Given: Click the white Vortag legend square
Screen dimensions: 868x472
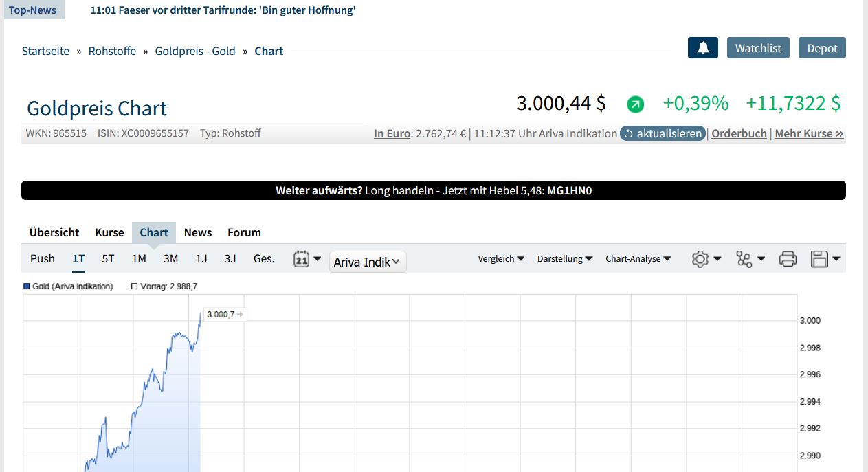Looking at the screenshot, I should 135,286.
